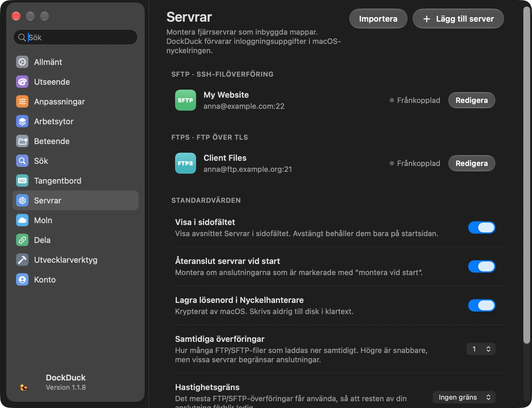Viewport: 532px width, 408px height.
Task: Click the Client Files server name
Action: tap(225, 158)
